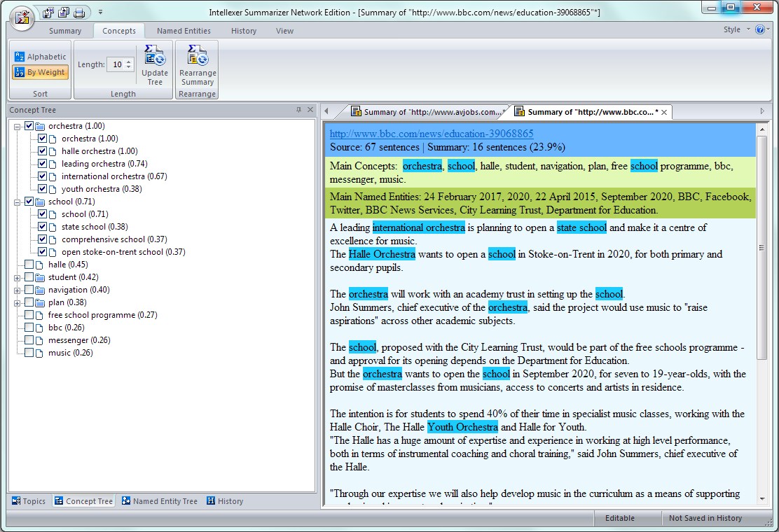
Task: Click the Update Tree icon
Action: [x=155, y=55]
